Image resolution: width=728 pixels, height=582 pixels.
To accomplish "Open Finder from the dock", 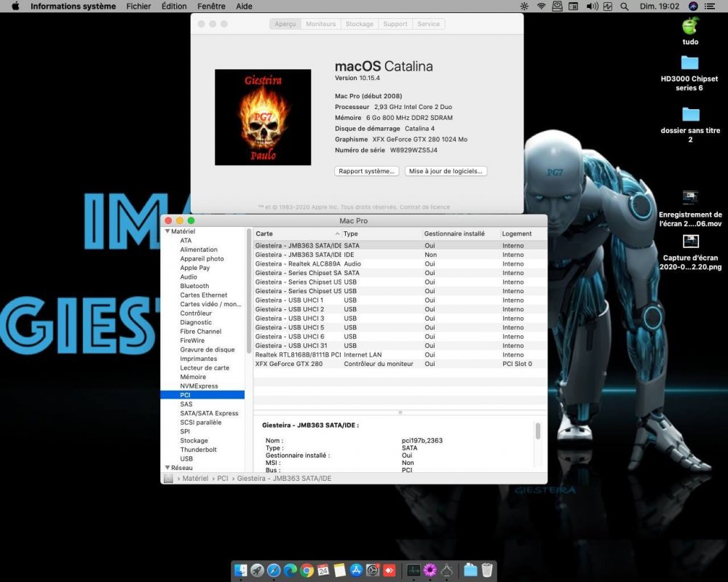I will [x=240, y=570].
